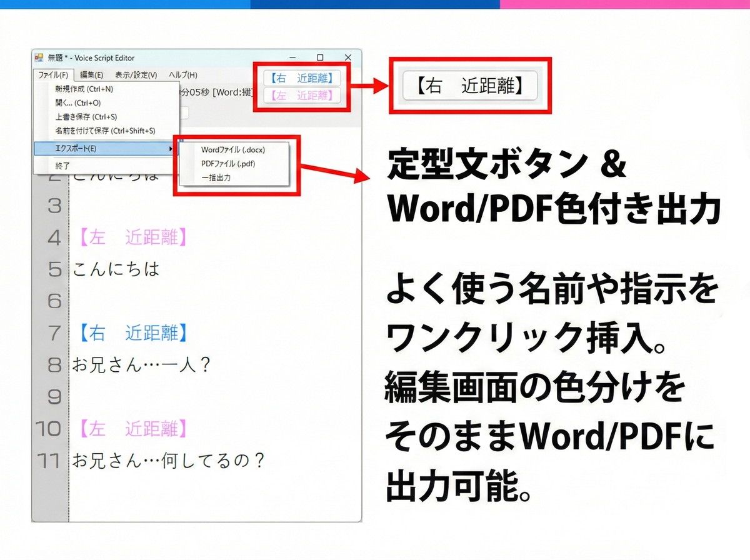
Task: Choose 新規作成 (Ctrl+N) from the file menu
Action: [x=84, y=89]
